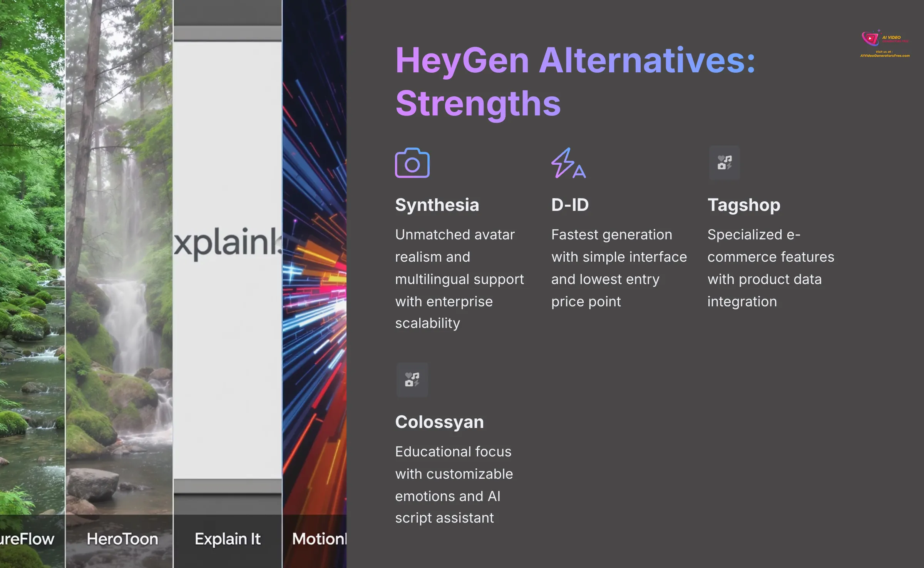Open the AIVideoGeneratorsFree.com link
Screen dimensions: 924x568
pos(885,55)
